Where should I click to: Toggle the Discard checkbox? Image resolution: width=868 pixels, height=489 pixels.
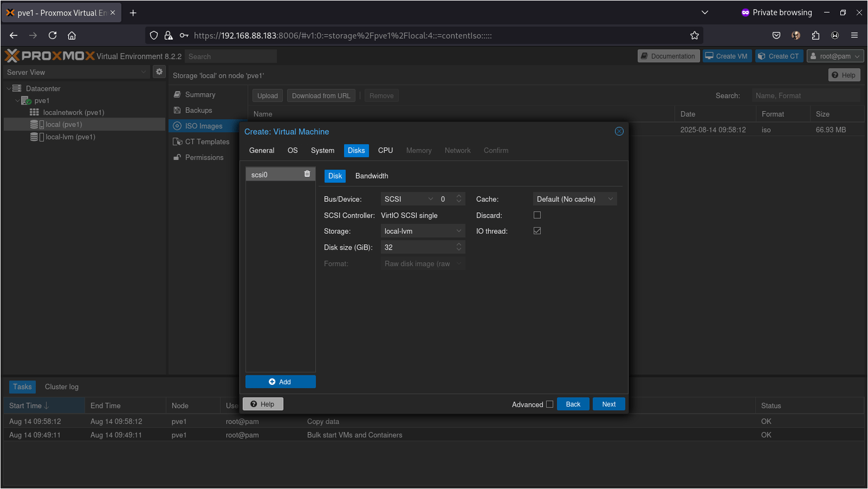[537, 215]
